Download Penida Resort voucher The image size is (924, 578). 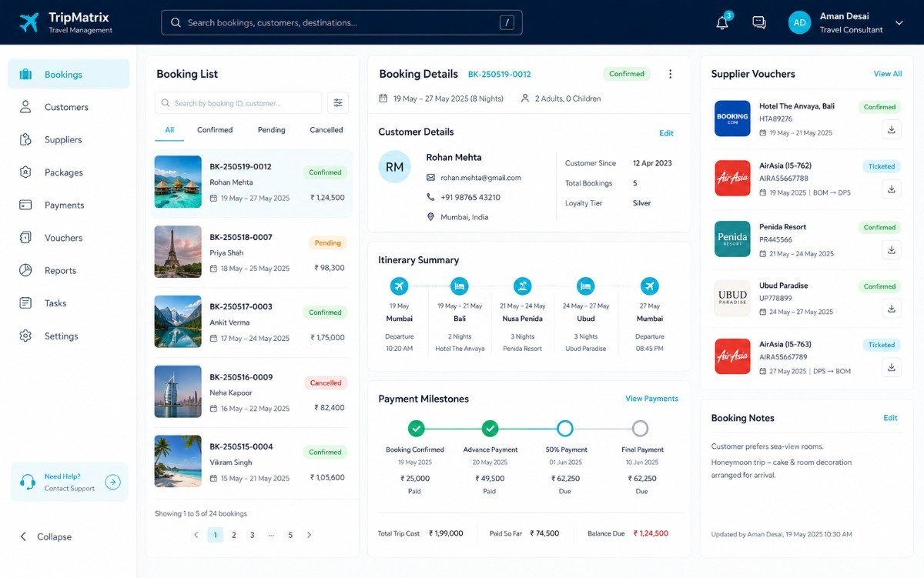point(892,249)
